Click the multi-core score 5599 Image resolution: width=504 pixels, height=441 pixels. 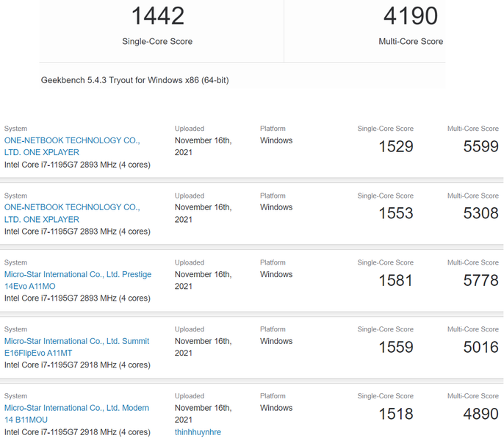480,147
